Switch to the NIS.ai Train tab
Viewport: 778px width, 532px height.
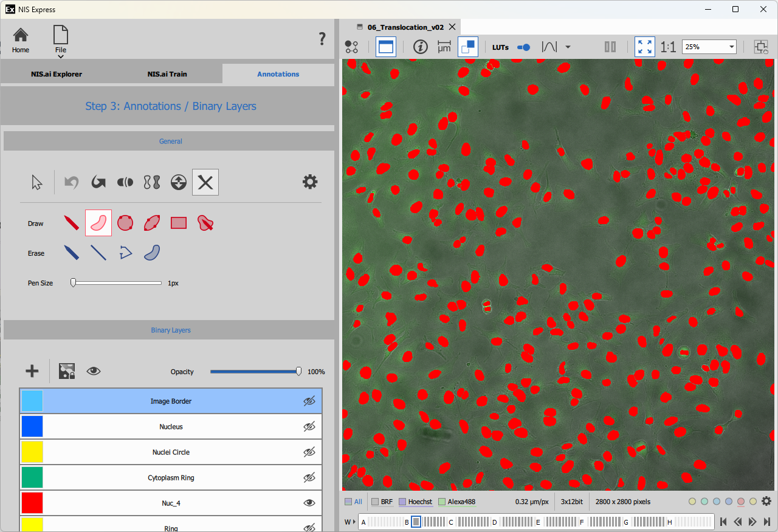(x=167, y=74)
